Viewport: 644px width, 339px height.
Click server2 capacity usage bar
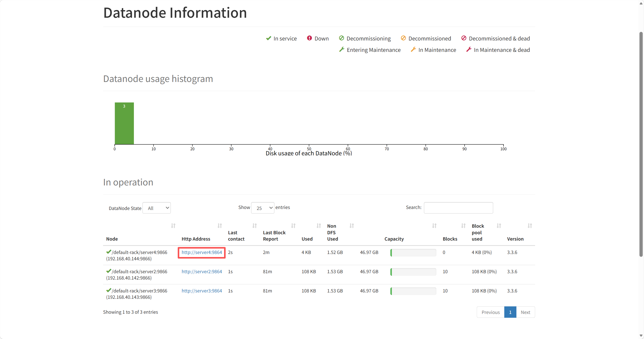(x=413, y=272)
